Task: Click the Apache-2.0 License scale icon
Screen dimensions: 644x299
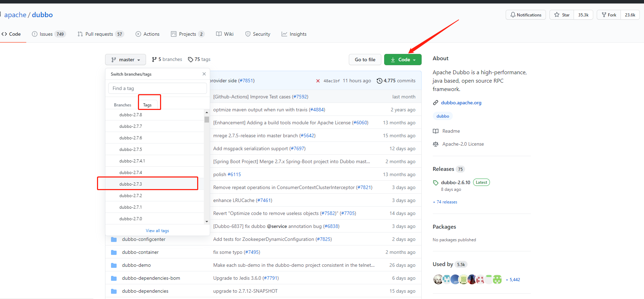Action: point(436,144)
